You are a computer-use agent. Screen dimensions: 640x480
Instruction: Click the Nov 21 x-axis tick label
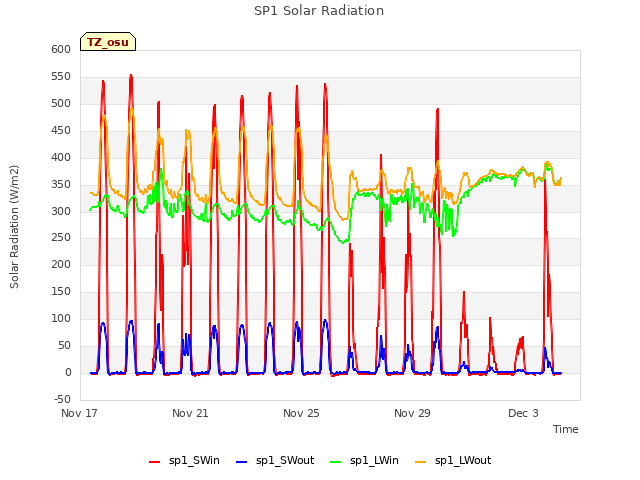coord(190,413)
